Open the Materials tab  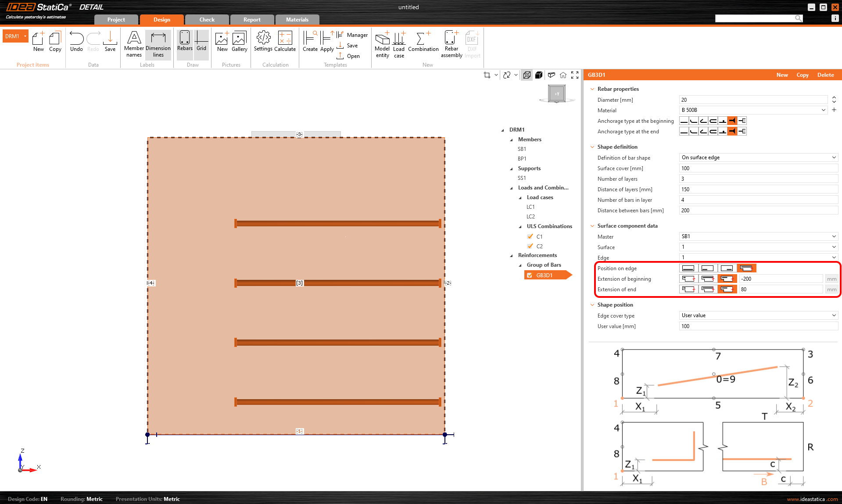point(297,20)
